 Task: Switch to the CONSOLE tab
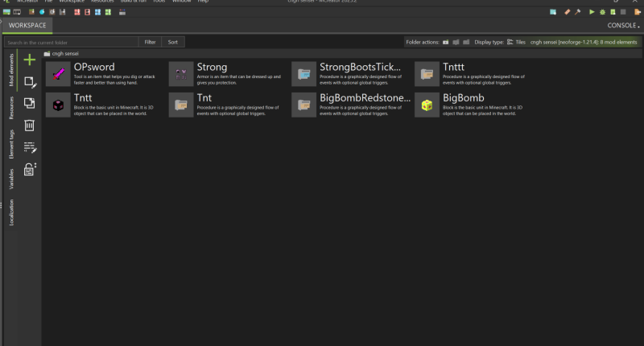pos(622,26)
